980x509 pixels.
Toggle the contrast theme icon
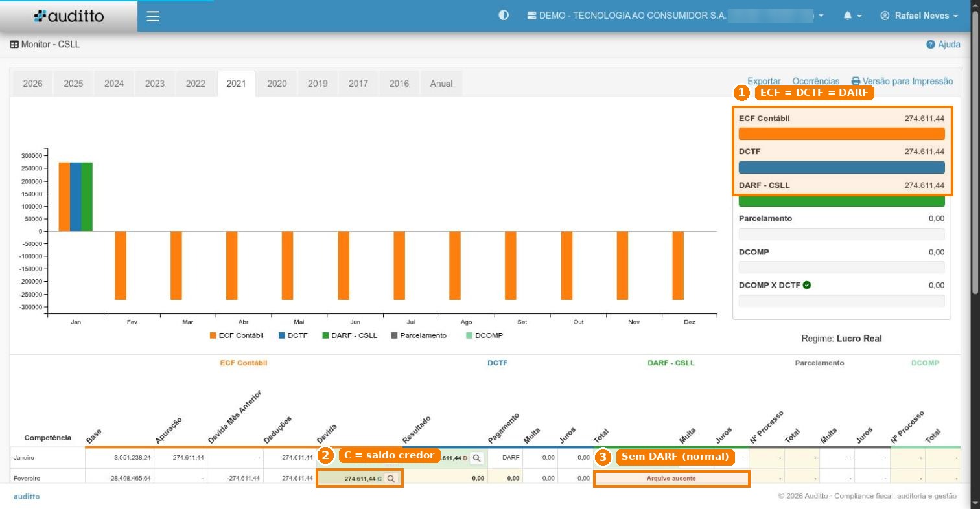[x=504, y=16]
